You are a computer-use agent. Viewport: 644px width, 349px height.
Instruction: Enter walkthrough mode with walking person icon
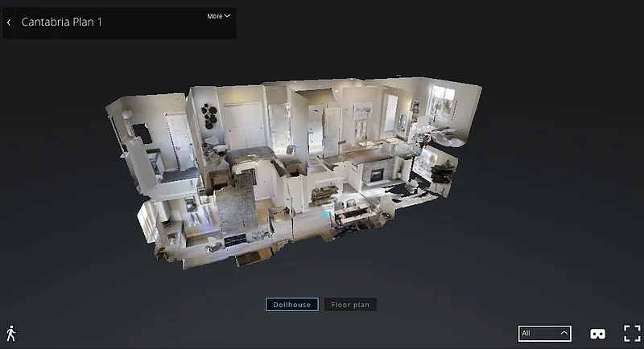11,333
